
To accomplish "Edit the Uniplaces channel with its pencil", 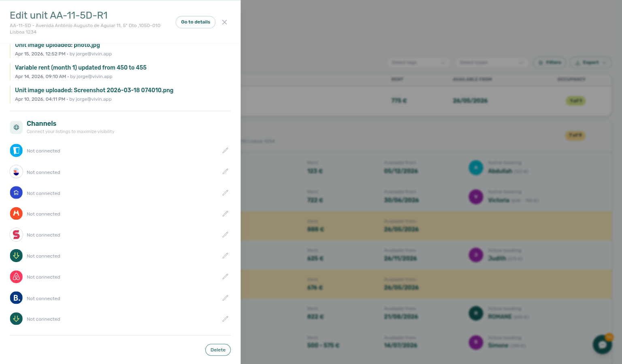I will click(225, 150).
